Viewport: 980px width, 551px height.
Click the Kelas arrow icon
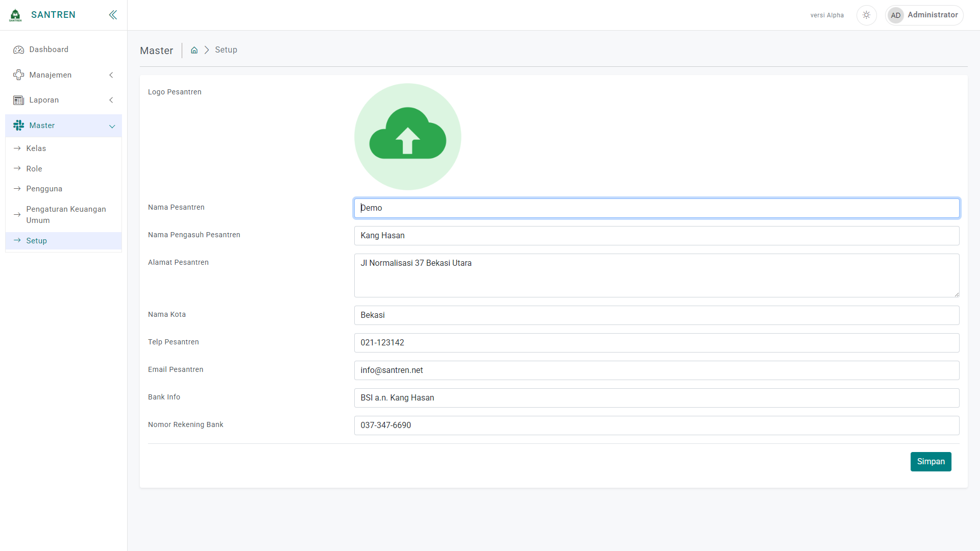point(17,148)
